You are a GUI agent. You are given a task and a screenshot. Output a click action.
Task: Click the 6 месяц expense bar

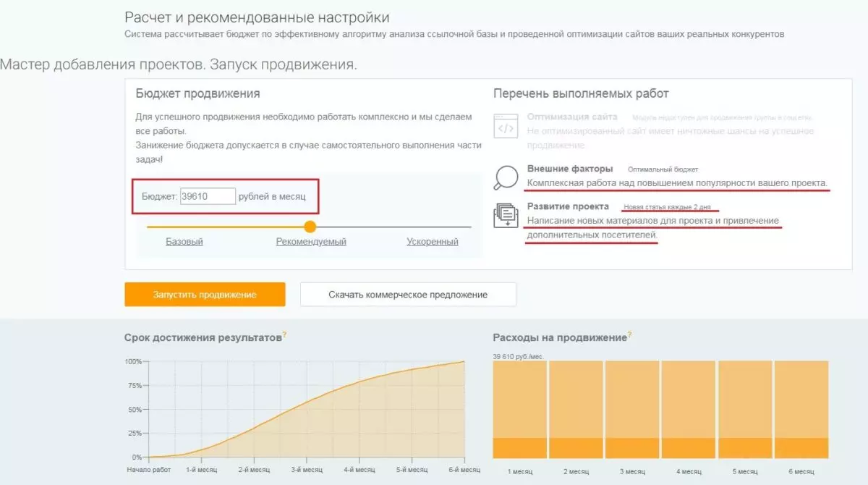coord(801,410)
